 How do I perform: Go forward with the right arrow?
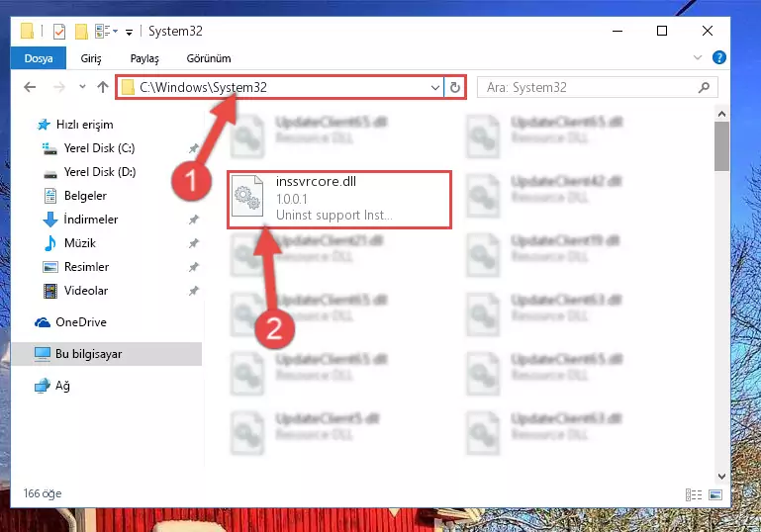click(x=58, y=87)
